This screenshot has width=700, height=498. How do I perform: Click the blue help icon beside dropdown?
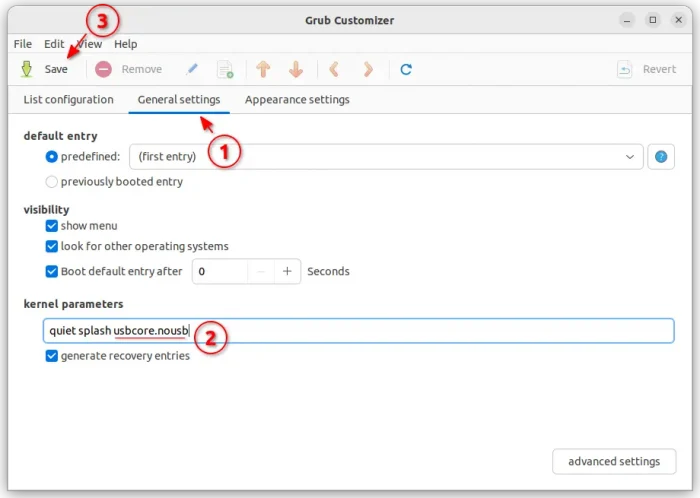click(x=661, y=157)
